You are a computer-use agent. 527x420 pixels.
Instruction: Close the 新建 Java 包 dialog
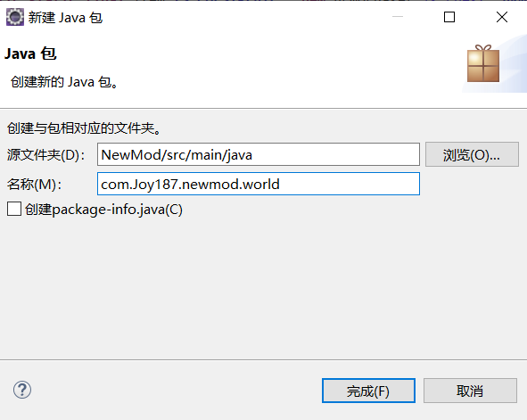click(502, 17)
